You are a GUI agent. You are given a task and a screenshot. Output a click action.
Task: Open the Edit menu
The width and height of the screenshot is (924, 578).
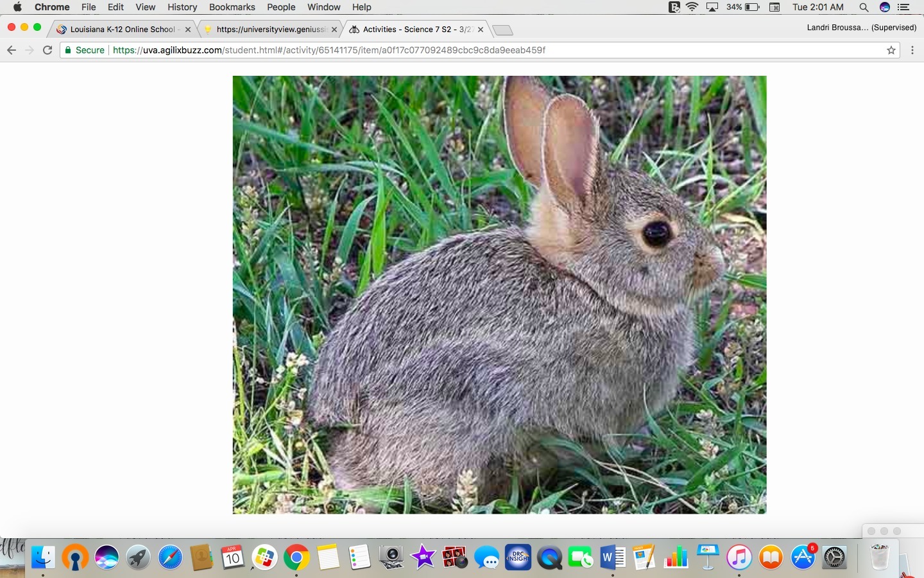(116, 7)
